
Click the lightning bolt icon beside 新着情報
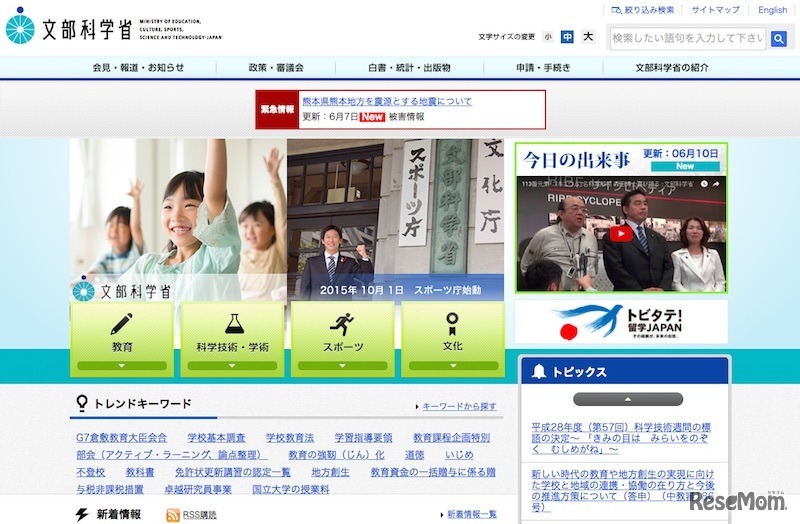[82, 514]
